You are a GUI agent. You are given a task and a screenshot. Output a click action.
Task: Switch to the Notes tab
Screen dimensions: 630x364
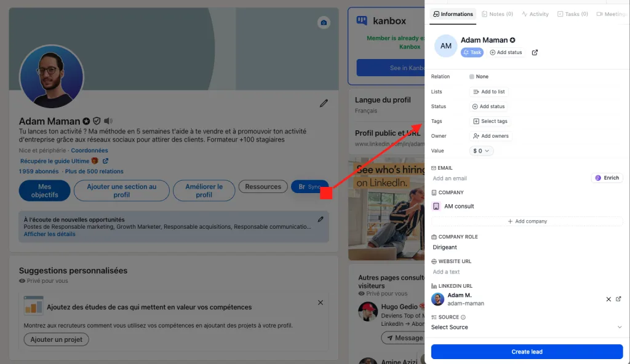[497, 14]
